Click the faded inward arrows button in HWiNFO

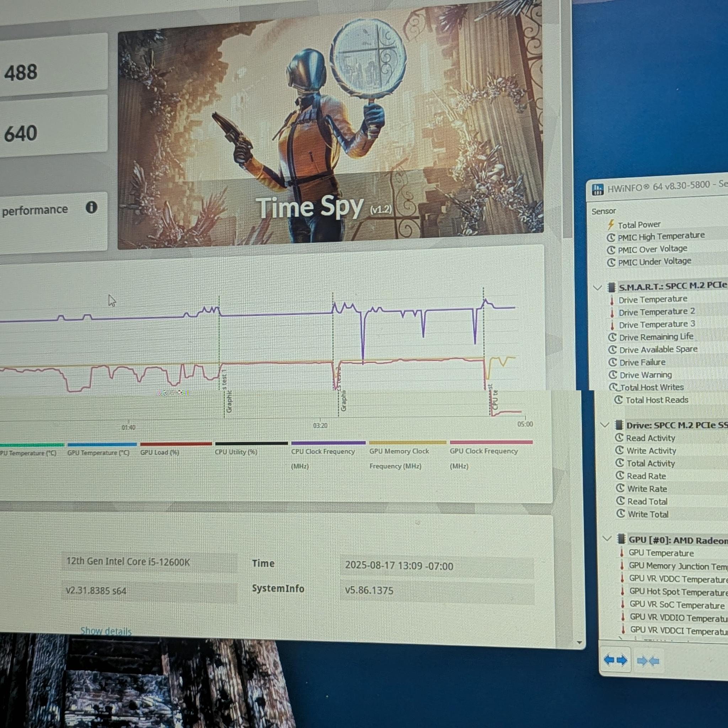(x=648, y=660)
